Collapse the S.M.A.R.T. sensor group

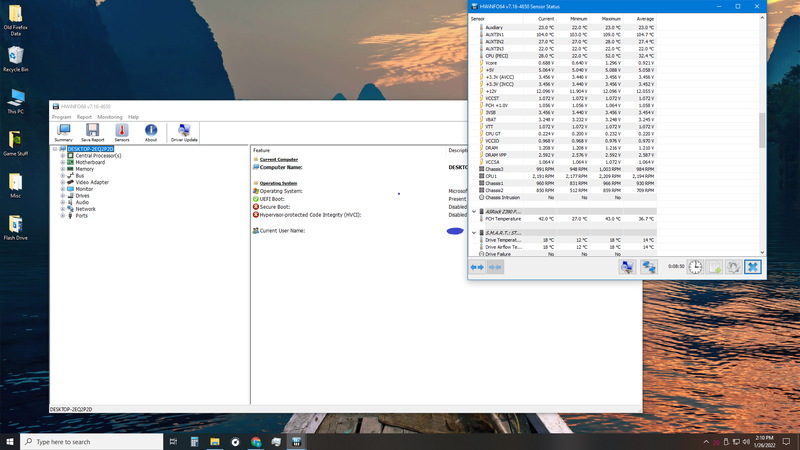[474, 233]
